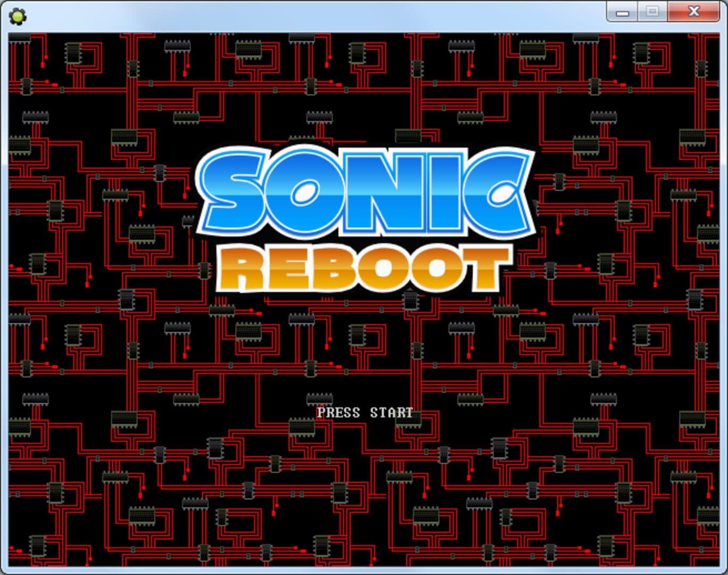Click the green gear application icon
728x575 pixels.
[18, 17]
